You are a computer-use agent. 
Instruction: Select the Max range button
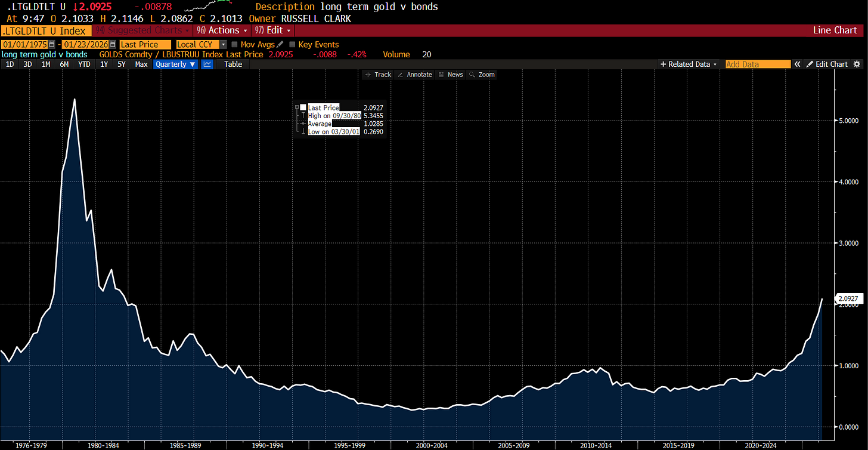(141, 64)
